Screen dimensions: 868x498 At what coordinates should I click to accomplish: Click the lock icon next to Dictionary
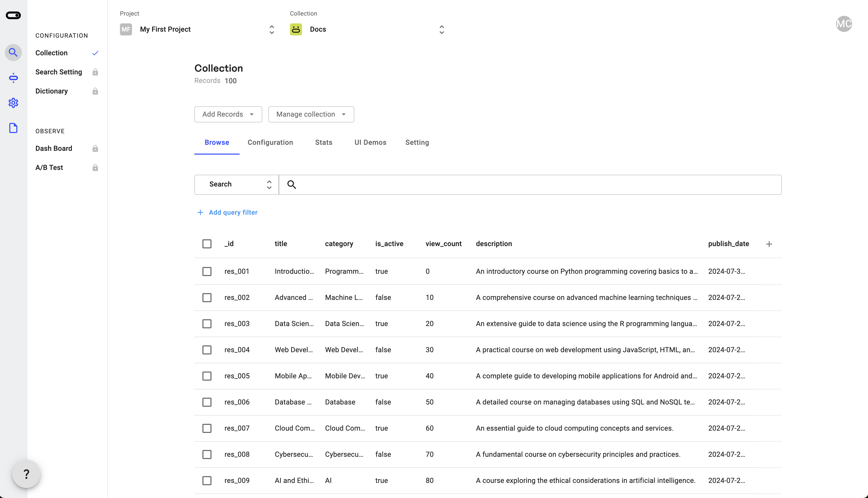95,91
